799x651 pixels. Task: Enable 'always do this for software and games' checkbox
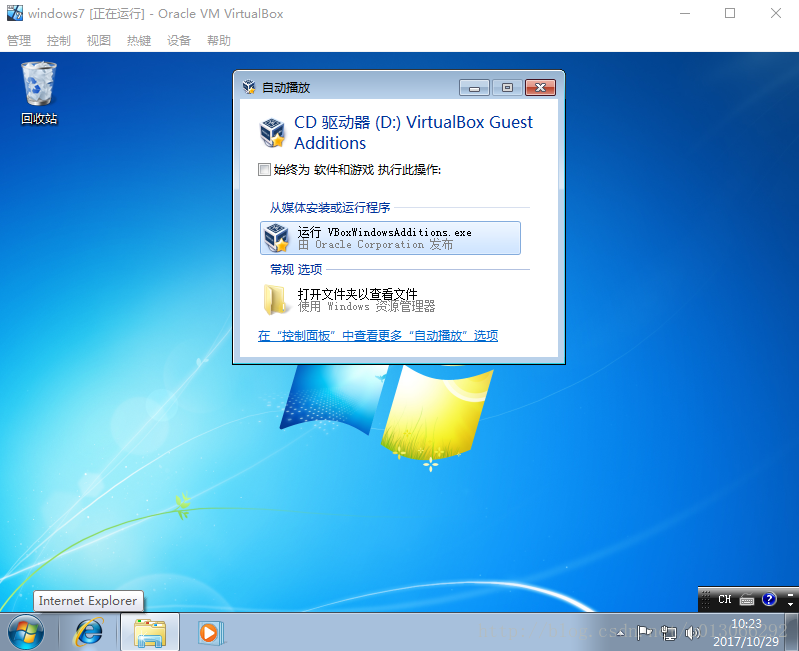[x=264, y=169]
